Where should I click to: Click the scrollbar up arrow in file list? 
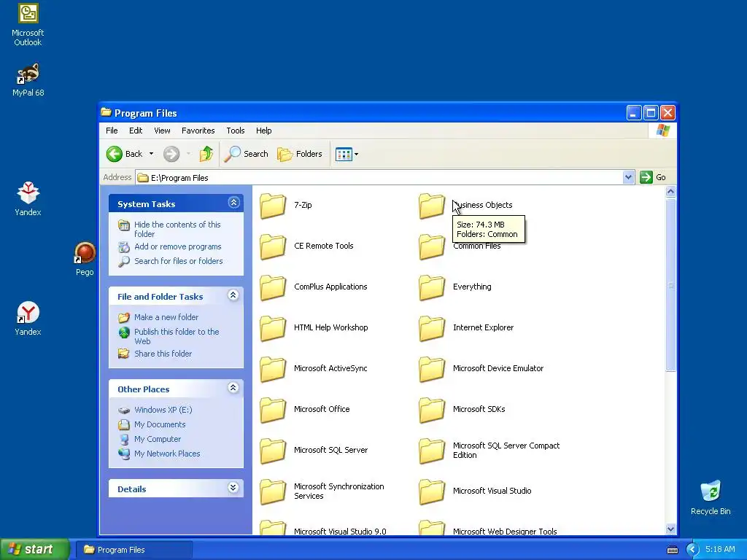(x=671, y=192)
